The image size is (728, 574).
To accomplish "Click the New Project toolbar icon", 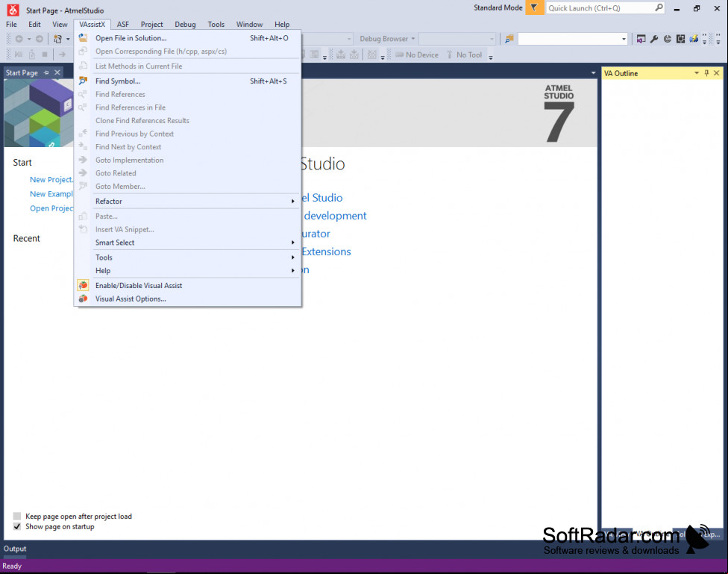I will [57, 39].
